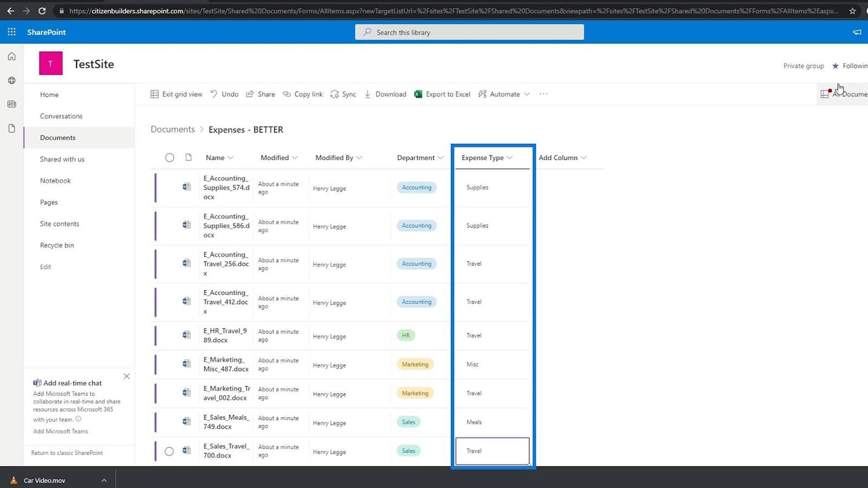Click the Export to Excel icon
The height and width of the screenshot is (488, 868).
coord(418,94)
